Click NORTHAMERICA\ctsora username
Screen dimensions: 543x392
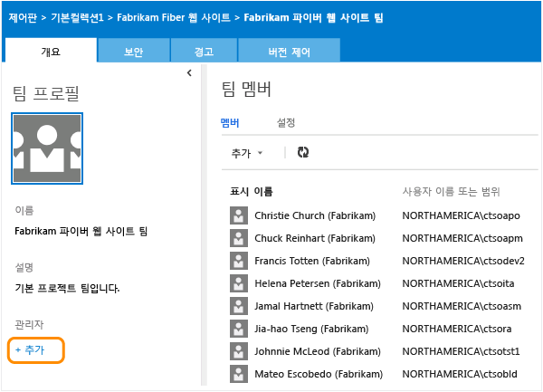click(x=457, y=329)
